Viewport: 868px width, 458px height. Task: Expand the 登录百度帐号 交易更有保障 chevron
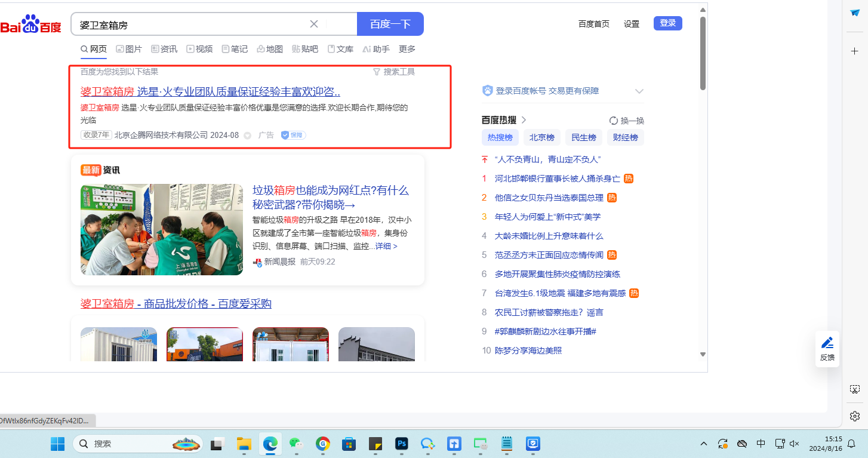639,91
